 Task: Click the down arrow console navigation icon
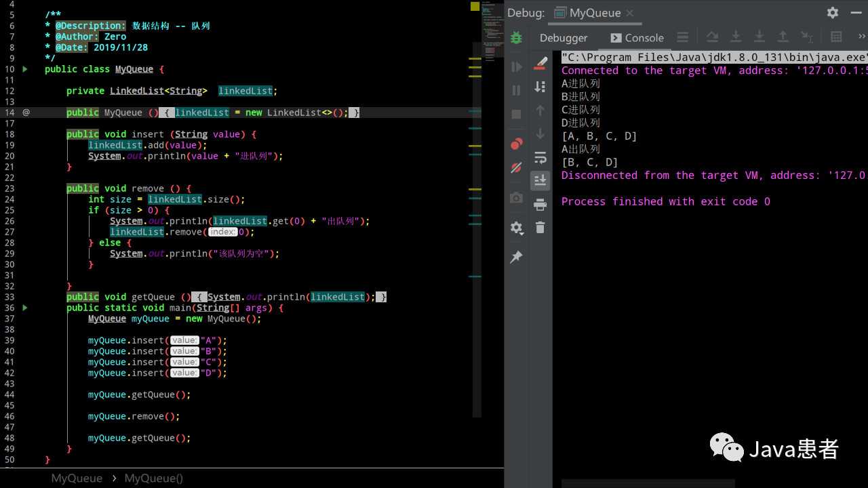point(540,134)
